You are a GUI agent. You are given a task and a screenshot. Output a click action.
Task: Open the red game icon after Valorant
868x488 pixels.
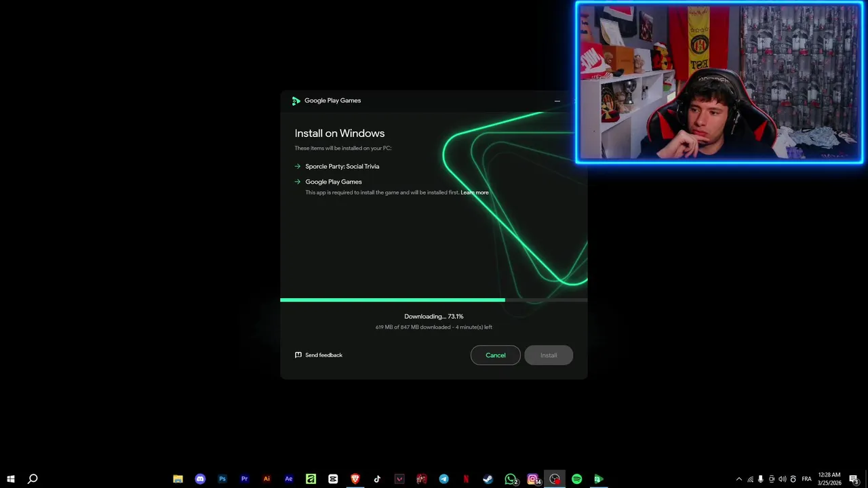tap(422, 479)
